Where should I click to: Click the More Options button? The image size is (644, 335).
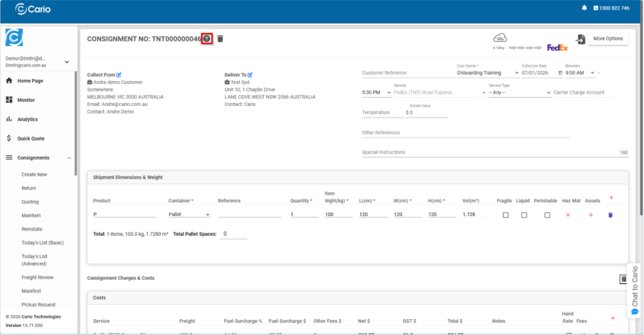click(x=608, y=39)
